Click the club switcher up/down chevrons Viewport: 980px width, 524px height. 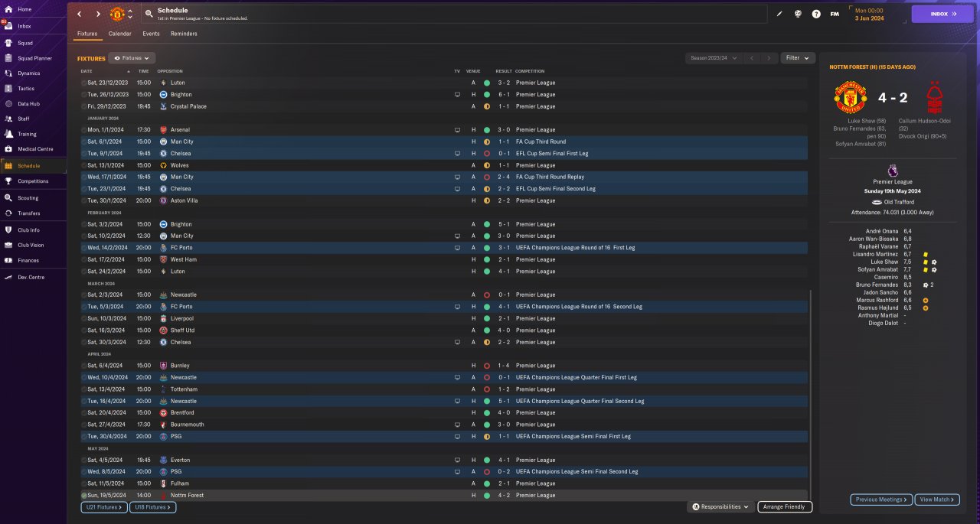pyautogui.click(x=130, y=14)
